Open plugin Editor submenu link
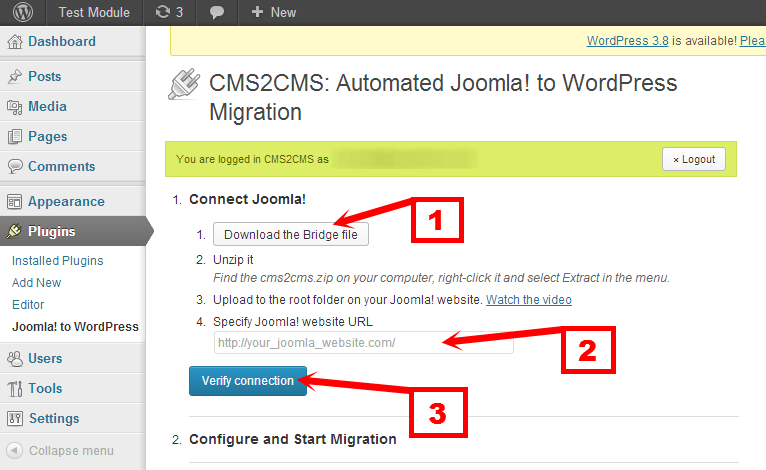This screenshot has width=766, height=470. click(28, 305)
